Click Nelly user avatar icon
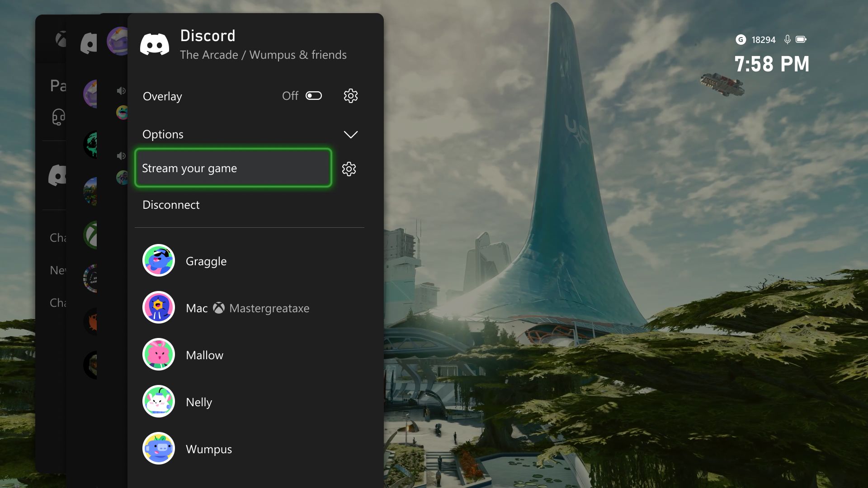Image resolution: width=868 pixels, height=488 pixels. pyautogui.click(x=158, y=401)
